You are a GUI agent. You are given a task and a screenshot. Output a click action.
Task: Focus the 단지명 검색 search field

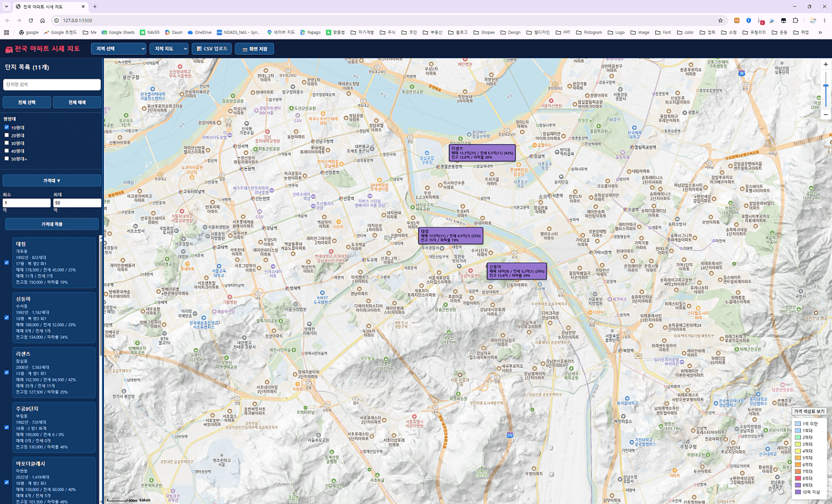click(x=52, y=85)
